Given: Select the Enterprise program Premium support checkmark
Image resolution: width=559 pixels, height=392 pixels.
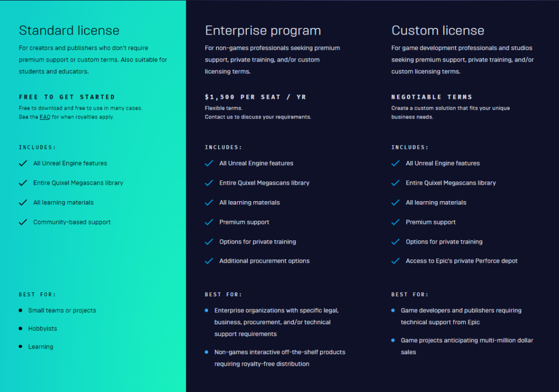Looking at the screenshot, I should [x=209, y=222].
